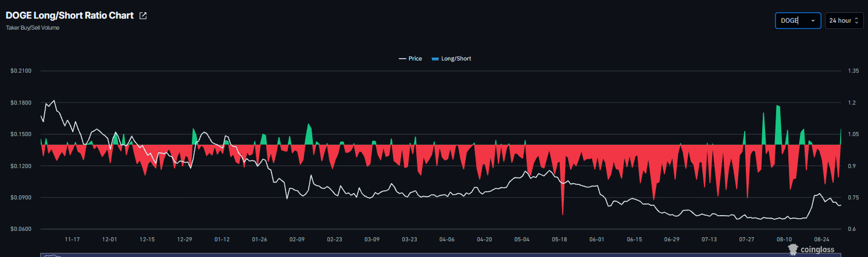Select the 03-23 date axis label

(x=409, y=239)
